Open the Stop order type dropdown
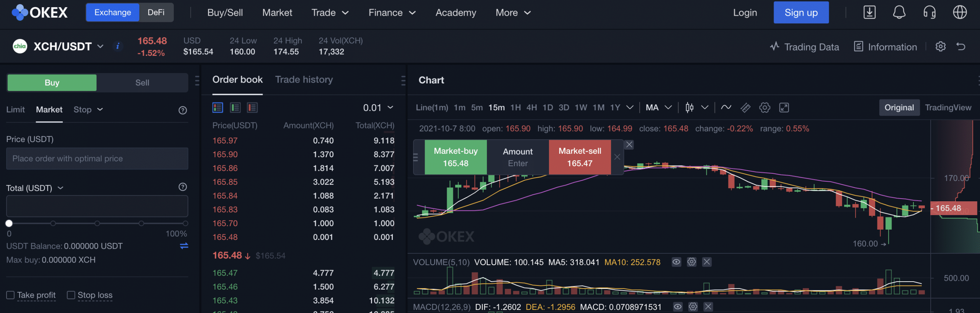This screenshot has height=313, width=980. (x=88, y=110)
